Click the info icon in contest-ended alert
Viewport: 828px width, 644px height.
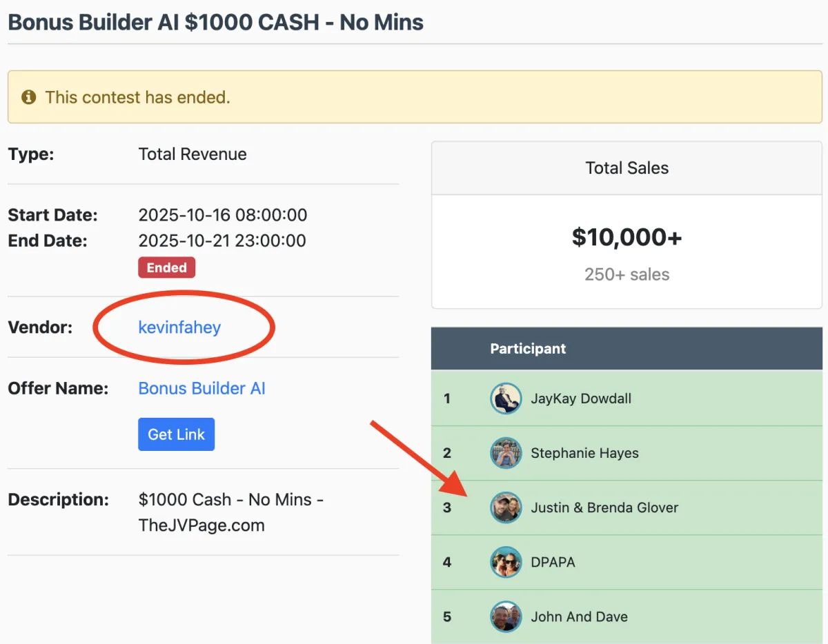pyautogui.click(x=28, y=97)
